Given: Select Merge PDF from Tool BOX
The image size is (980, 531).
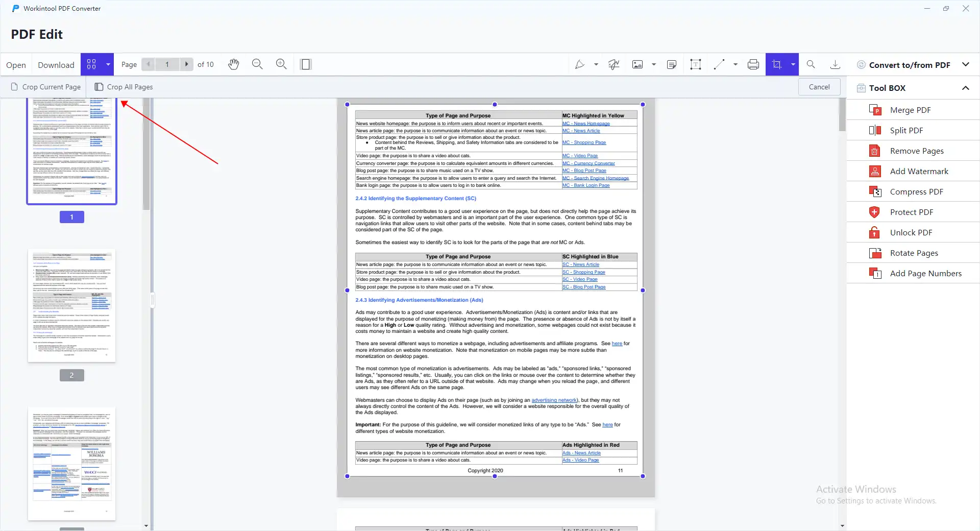Looking at the screenshot, I should point(910,110).
